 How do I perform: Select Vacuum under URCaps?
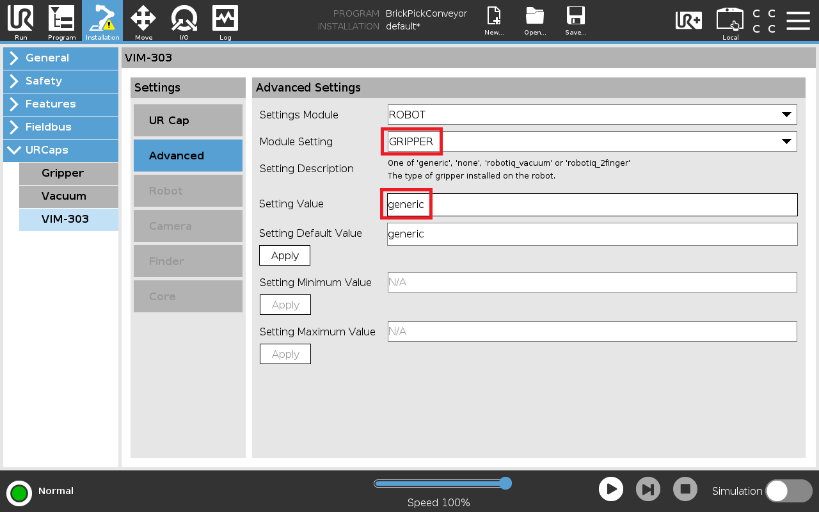point(68,196)
